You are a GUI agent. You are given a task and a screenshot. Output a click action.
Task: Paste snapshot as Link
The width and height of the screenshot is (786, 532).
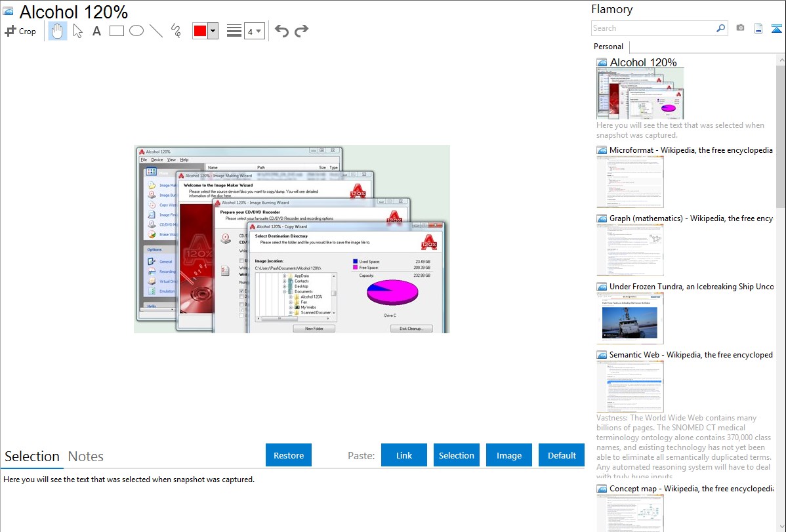(404, 455)
